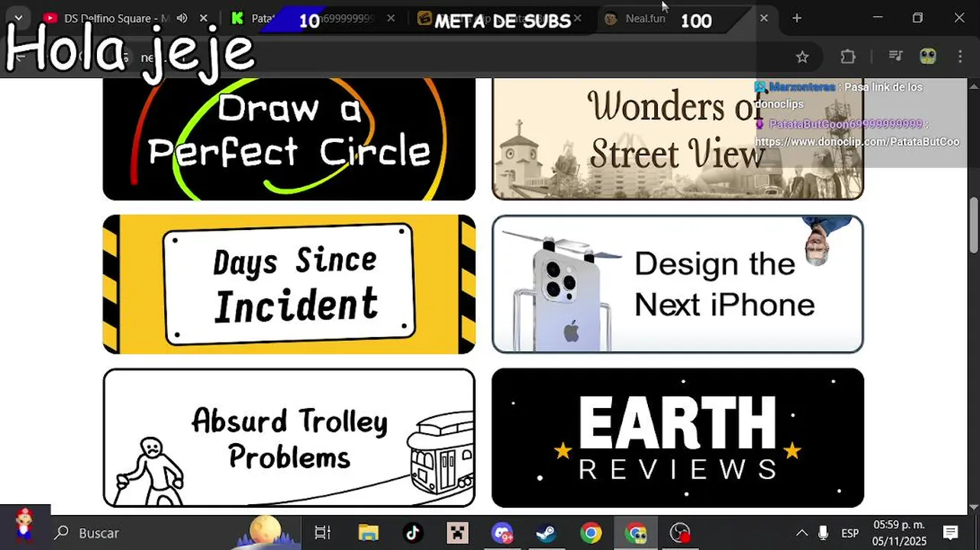The image size is (980, 550).
Task: Open Discord from the taskbar
Action: [501, 532]
